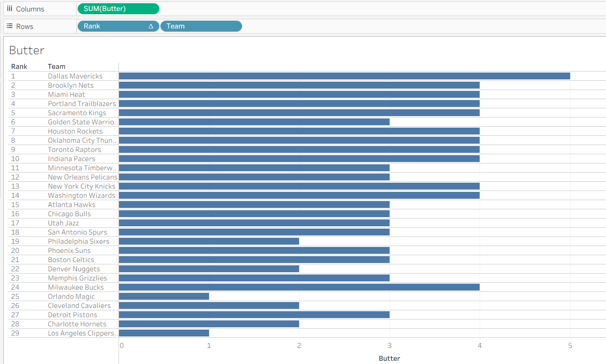Click rank number 29 in the Rank column
This screenshot has width=606, height=364.
15,333
